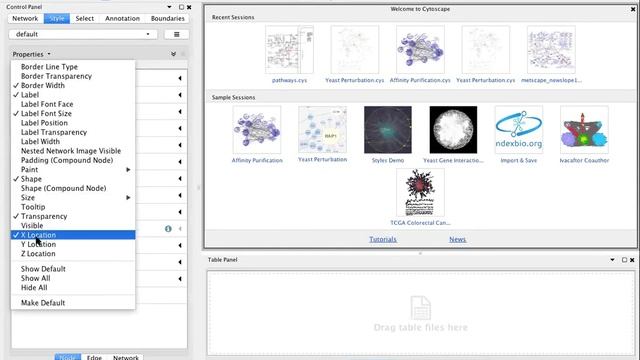
Task: Click the info icon in the property row
Action: pyautogui.click(x=168, y=229)
